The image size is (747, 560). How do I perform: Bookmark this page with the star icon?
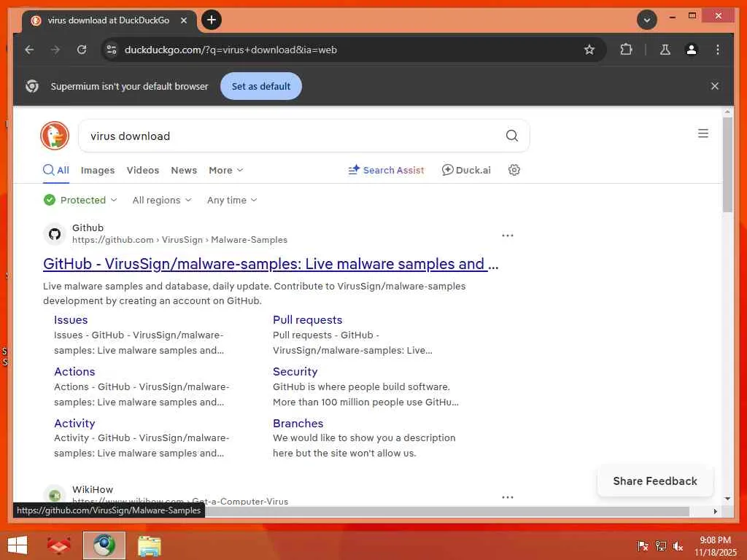pyautogui.click(x=589, y=50)
